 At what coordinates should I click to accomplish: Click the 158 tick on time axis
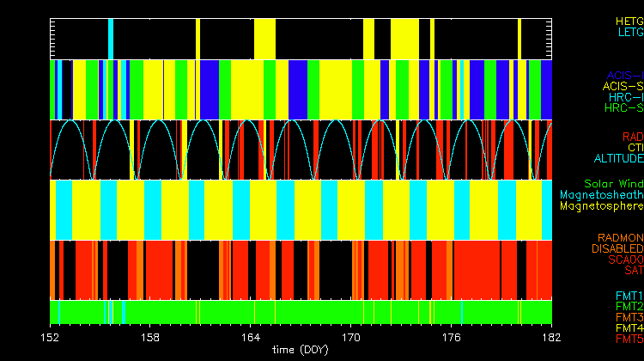click(x=150, y=338)
